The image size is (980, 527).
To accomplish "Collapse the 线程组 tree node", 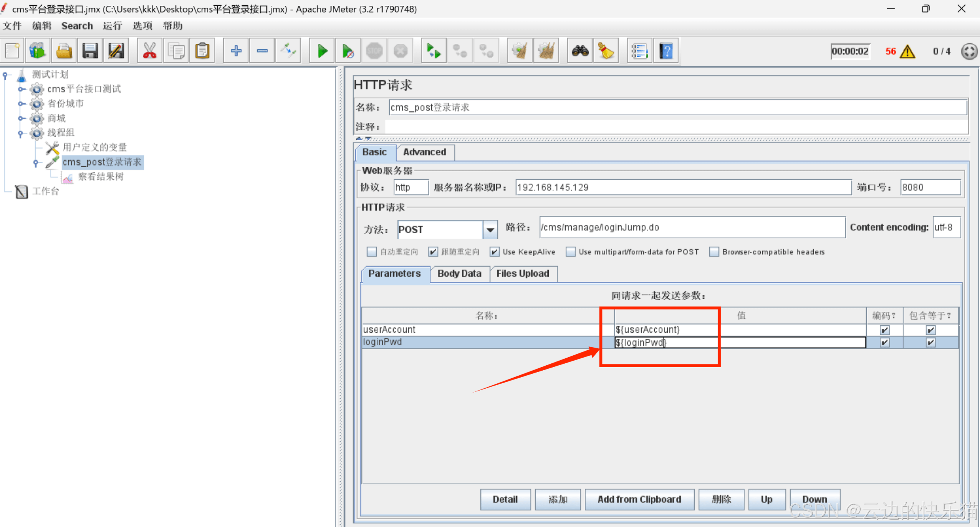I will (21, 133).
